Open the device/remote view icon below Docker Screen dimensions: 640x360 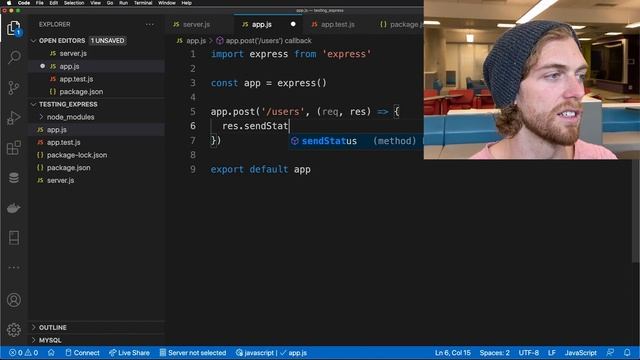click(x=14, y=238)
